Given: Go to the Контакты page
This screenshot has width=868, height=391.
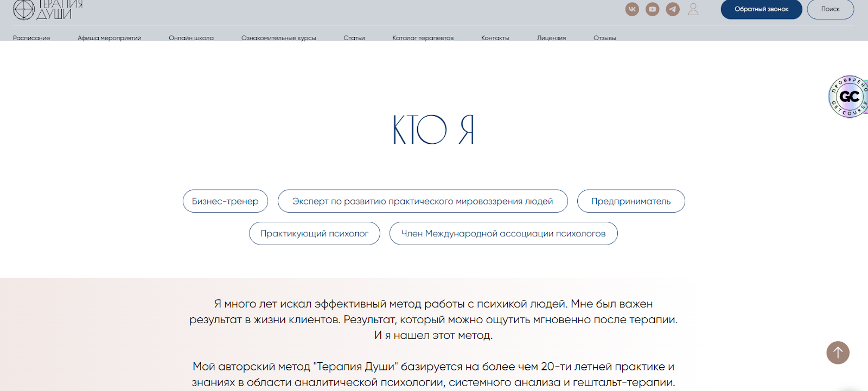Looking at the screenshot, I should 495,38.
